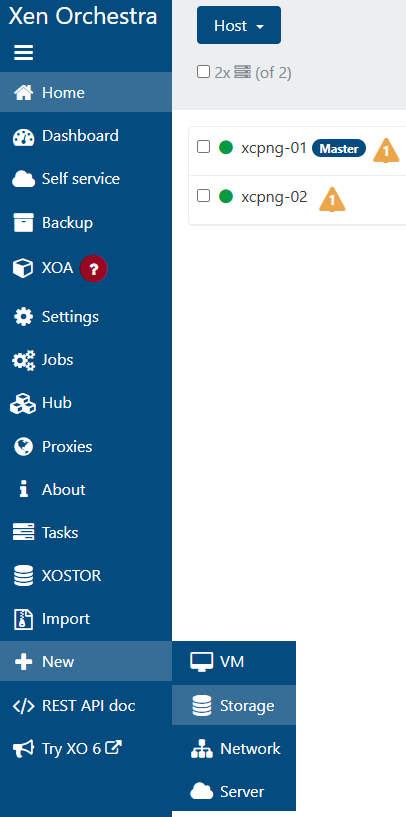
Task: Check the xcpng-02 host checkbox
Action: point(203,196)
